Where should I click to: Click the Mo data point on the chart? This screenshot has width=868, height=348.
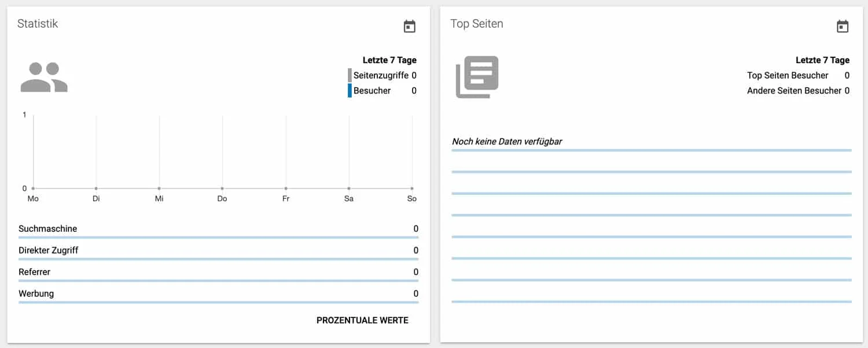[x=33, y=188]
